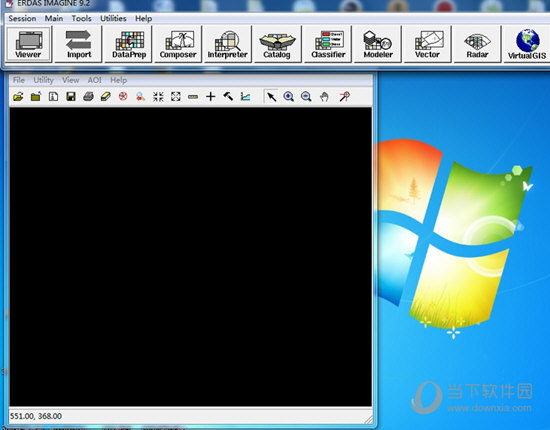Viewport: 550px width, 430px height.
Task: Select the measure ruler tool
Action: click(x=193, y=97)
